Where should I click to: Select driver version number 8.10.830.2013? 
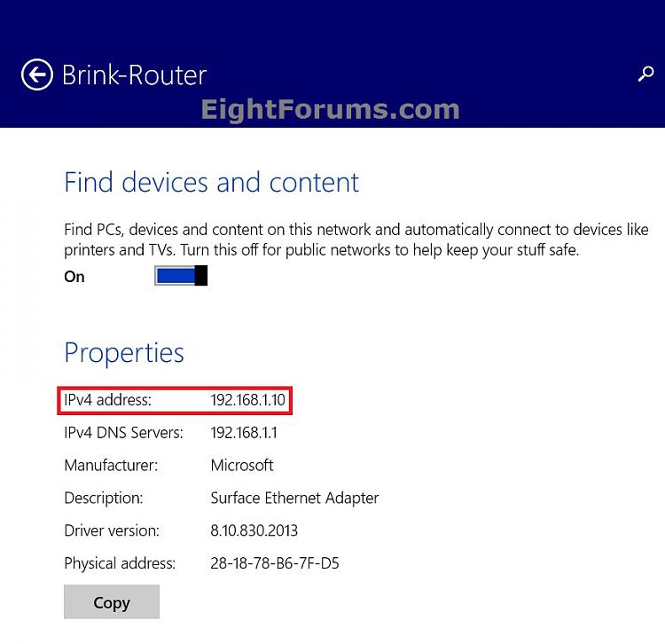(x=254, y=530)
